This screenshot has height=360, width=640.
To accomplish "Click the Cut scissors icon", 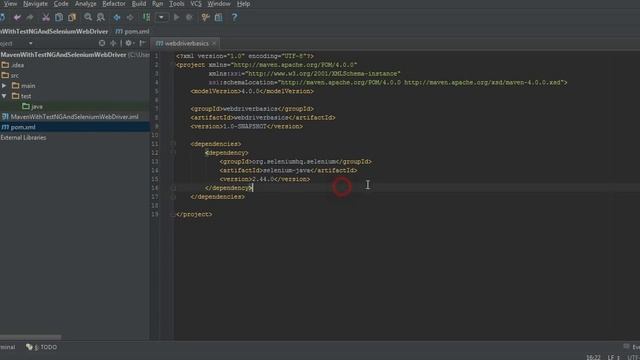I will click(46, 18).
